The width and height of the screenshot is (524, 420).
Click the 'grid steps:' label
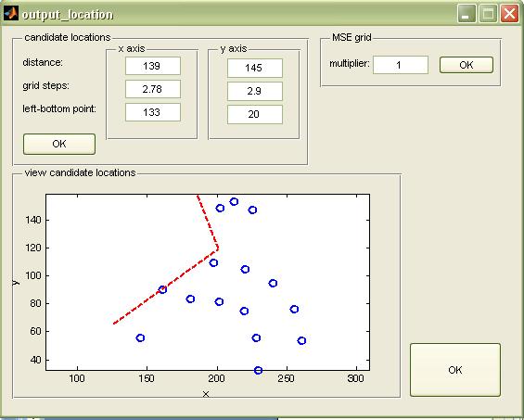coord(46,86)
